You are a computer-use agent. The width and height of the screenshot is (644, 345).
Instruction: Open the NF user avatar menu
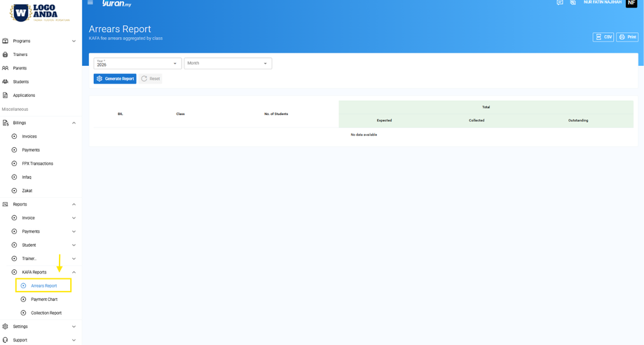pos(631,3)
